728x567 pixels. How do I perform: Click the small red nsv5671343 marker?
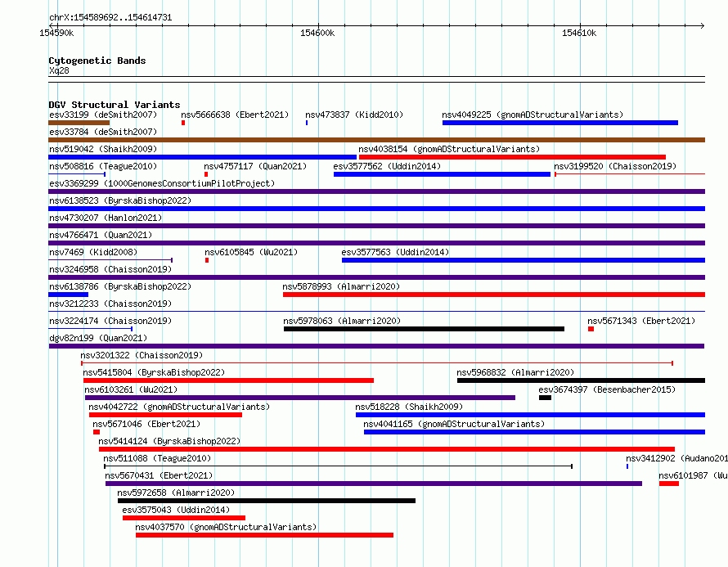pyautogui.click(x=591, y=329)
